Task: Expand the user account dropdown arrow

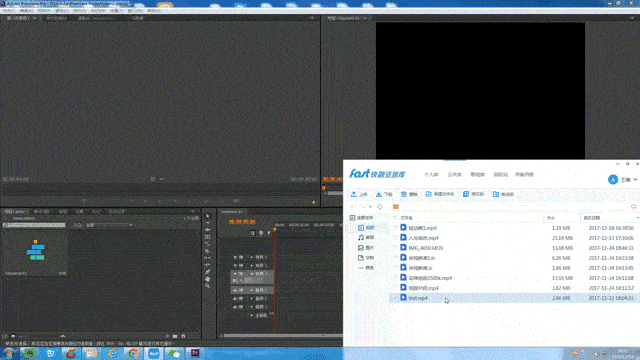Action: point(635,180)
